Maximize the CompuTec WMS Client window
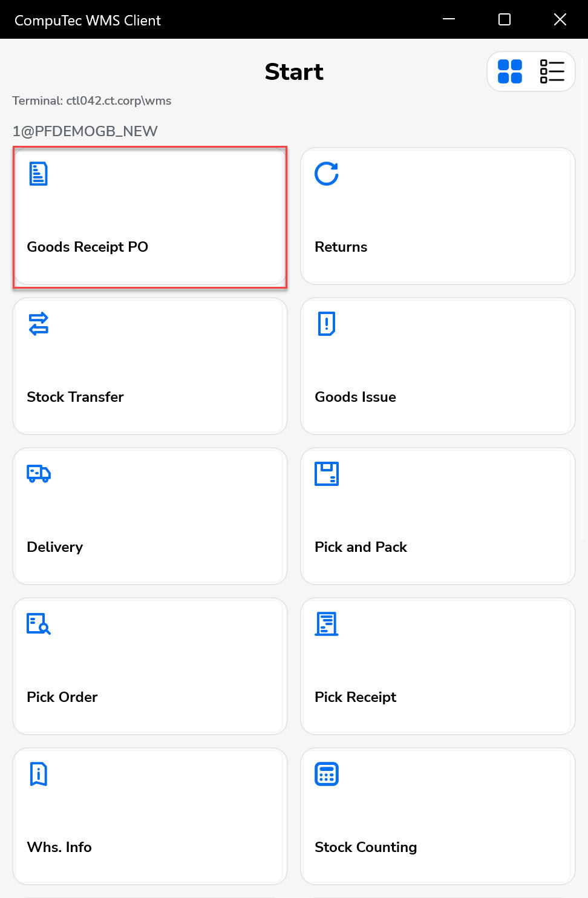The height and width of the screenshot is (898, 588). 505,19
